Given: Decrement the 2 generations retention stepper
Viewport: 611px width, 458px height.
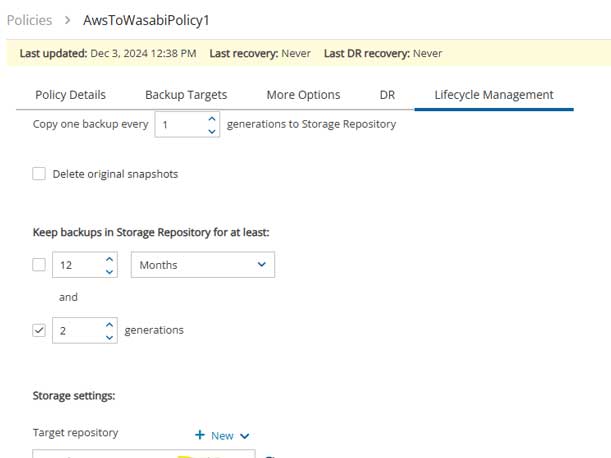Looking at the screenshot, I should [x=109, y=337].
